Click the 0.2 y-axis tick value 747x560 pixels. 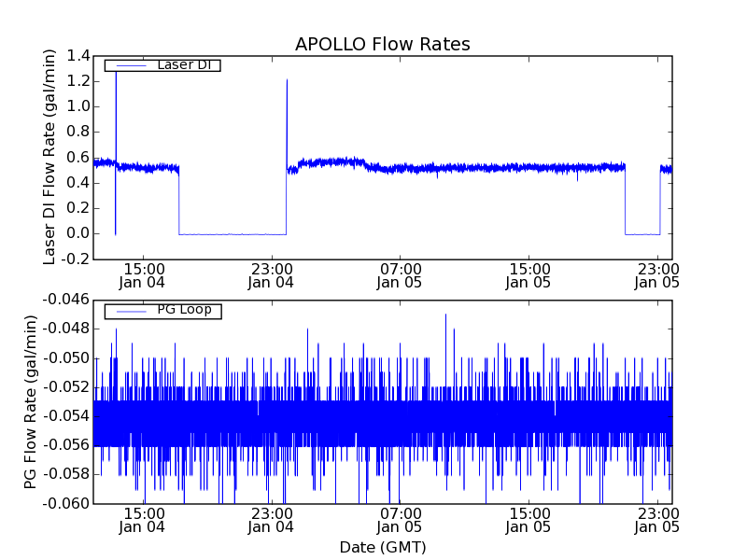tap(78, 208)
